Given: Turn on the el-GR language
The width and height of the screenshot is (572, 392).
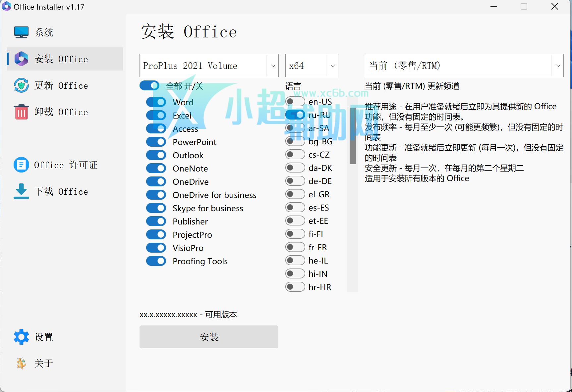Looking at the screenshot, I should (x=295, y=194).
